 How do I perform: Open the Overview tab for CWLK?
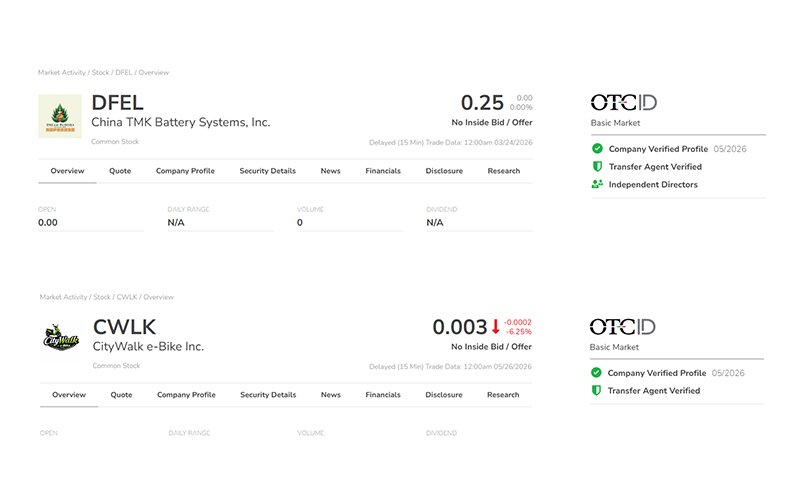coord(69,395)
